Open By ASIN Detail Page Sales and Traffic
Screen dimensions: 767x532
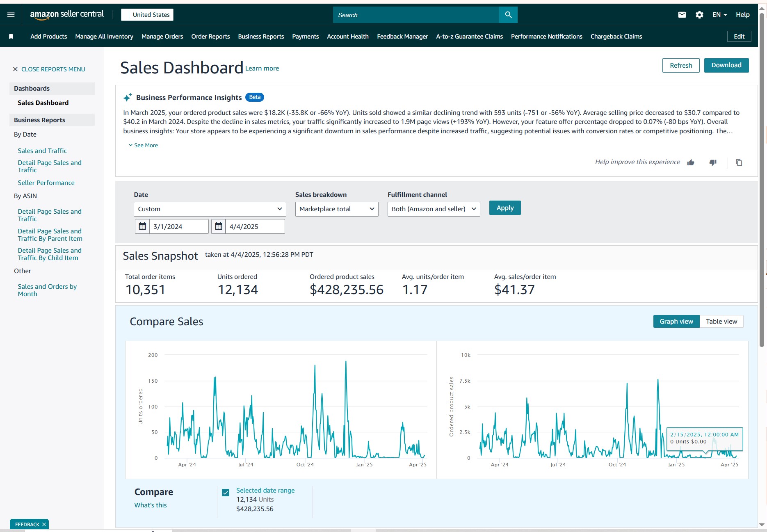coord(50,215)
